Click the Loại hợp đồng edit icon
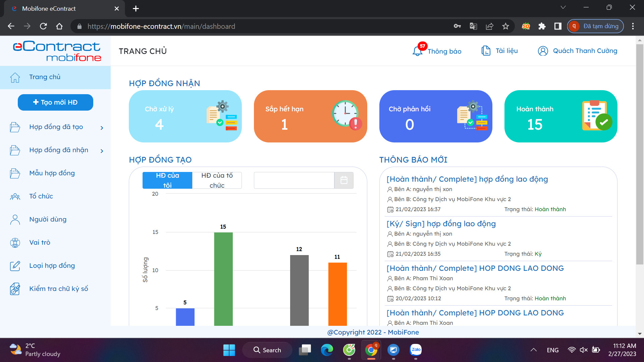 15,266
